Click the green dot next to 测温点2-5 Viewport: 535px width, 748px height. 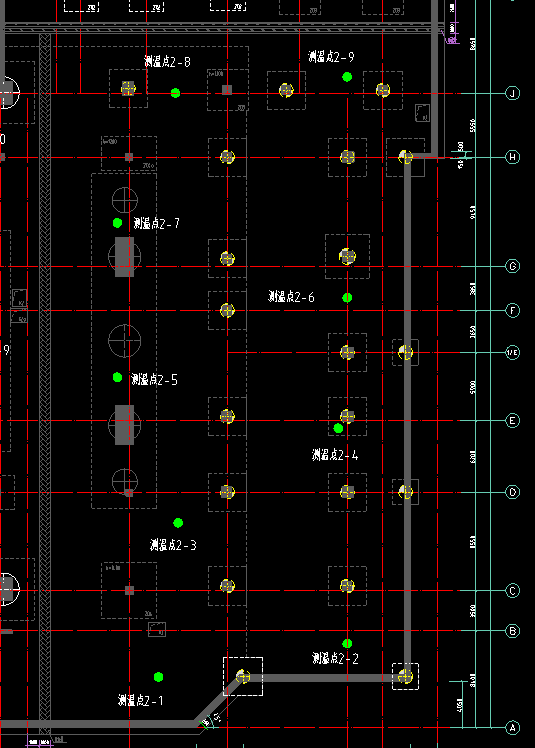[x=117, y=377]
